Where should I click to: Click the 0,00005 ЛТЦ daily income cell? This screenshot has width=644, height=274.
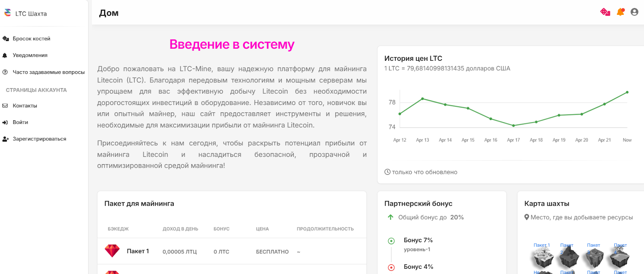click(x=180, y=252)
